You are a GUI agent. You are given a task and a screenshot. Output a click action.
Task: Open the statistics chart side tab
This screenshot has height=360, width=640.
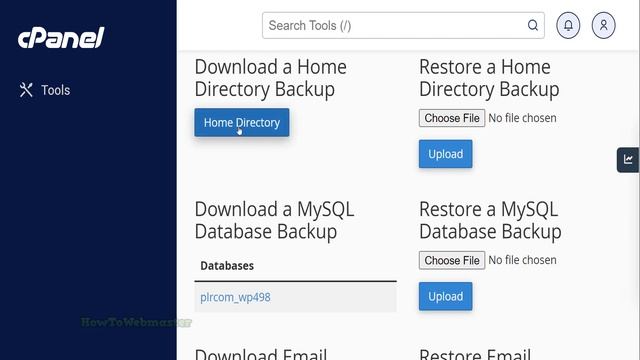628,160
